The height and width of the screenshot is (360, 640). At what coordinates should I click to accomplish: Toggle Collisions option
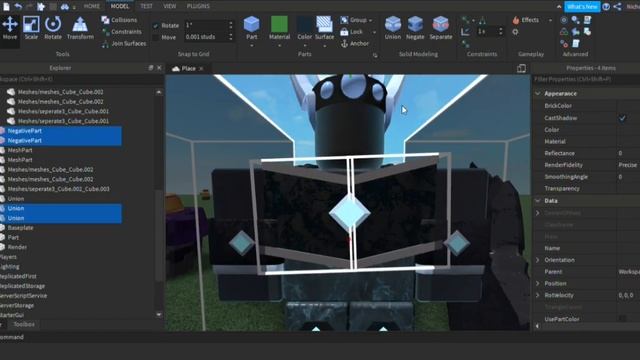tap(119, 20)
